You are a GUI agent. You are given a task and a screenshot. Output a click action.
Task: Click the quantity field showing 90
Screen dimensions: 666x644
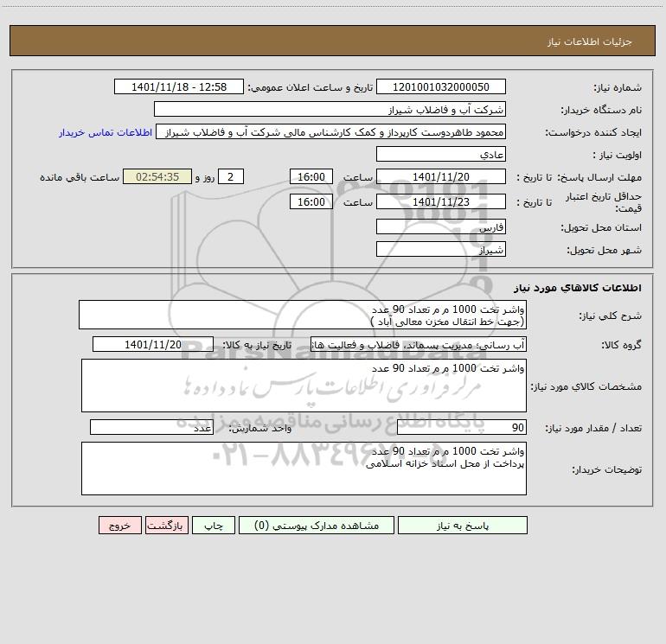[x=462, y=427]
